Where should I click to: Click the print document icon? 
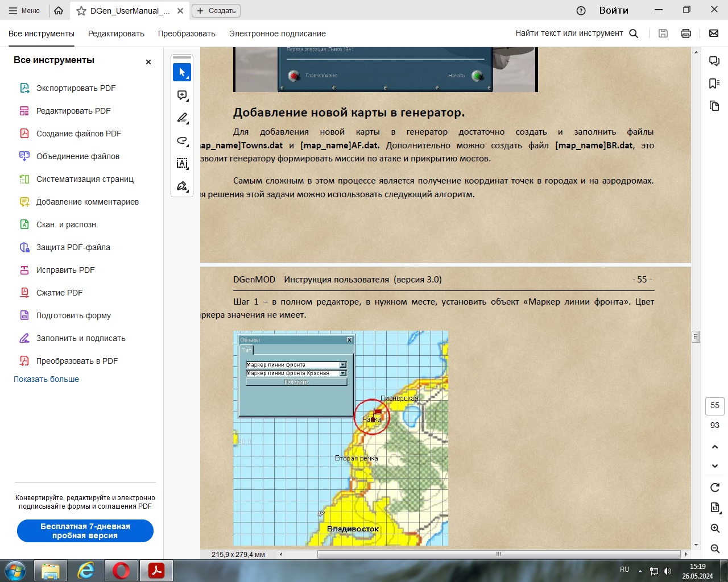(686, 34)
